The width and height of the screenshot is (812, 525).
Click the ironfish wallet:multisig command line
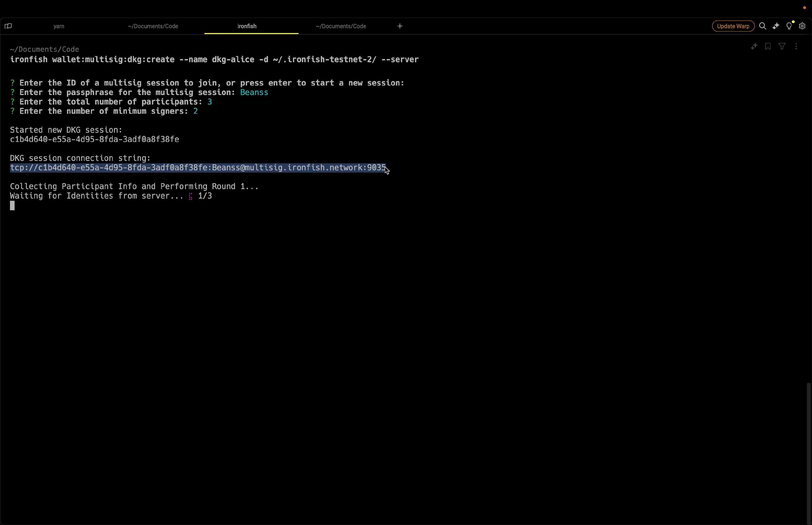coord(214,60)
